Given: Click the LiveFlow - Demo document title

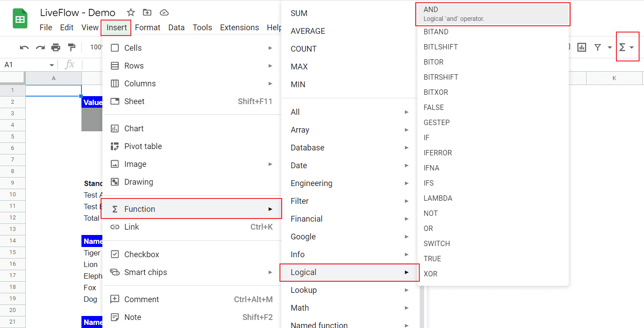Looking at the screenshot, I should tap(77, 13).
